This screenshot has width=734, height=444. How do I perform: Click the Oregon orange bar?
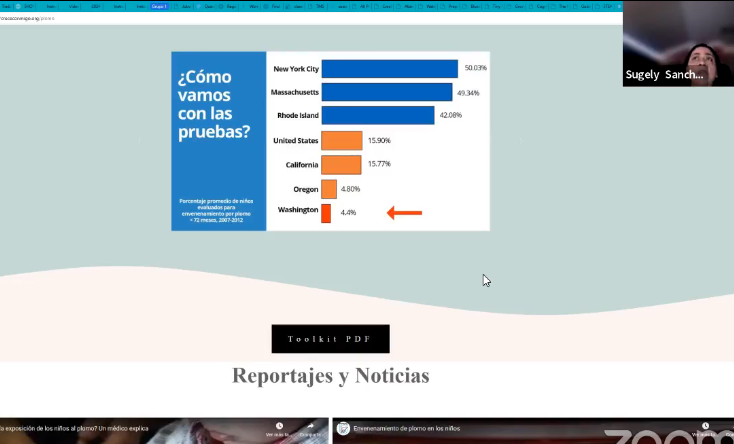pyautogui.click(x=328, y=189)
